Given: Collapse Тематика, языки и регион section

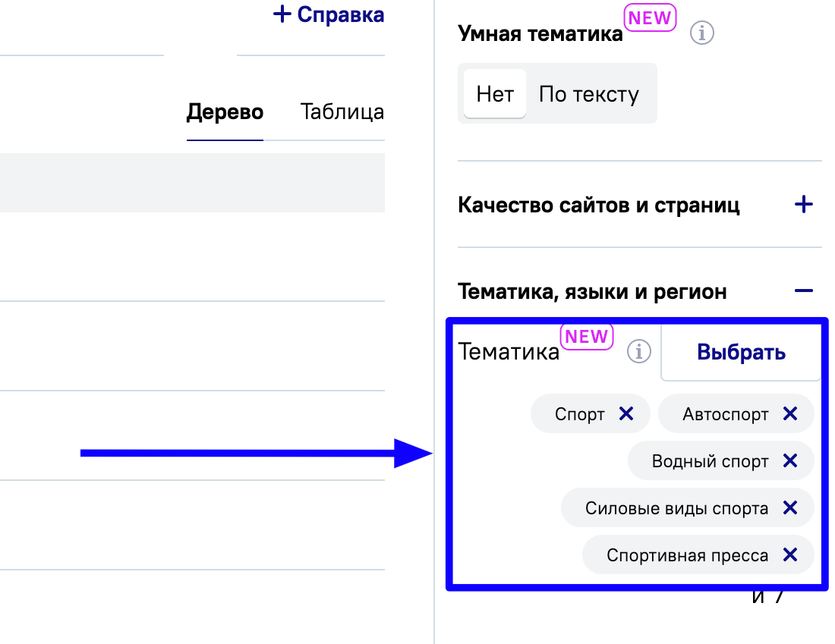Looking at the screenshot, I should pyautogui.click(x=803, y=291).
